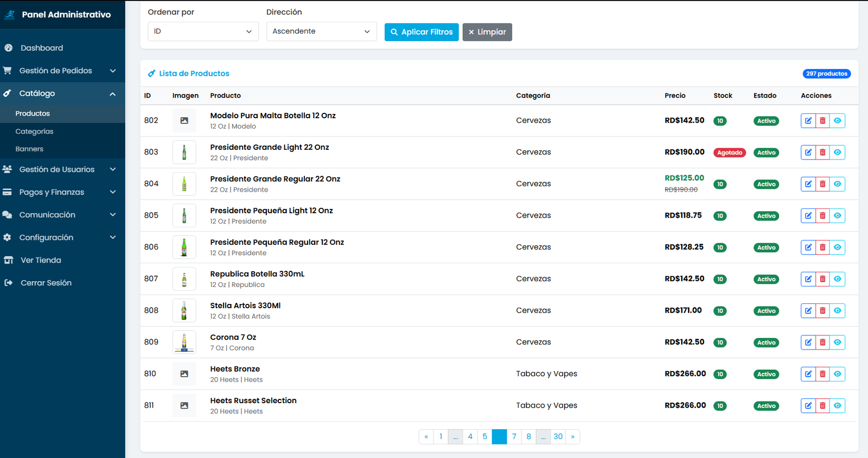Image resolution: width=868 pixels, height=458 pixels.
Task: Delete Corona 7 Oz product
Action: point(822,342)
